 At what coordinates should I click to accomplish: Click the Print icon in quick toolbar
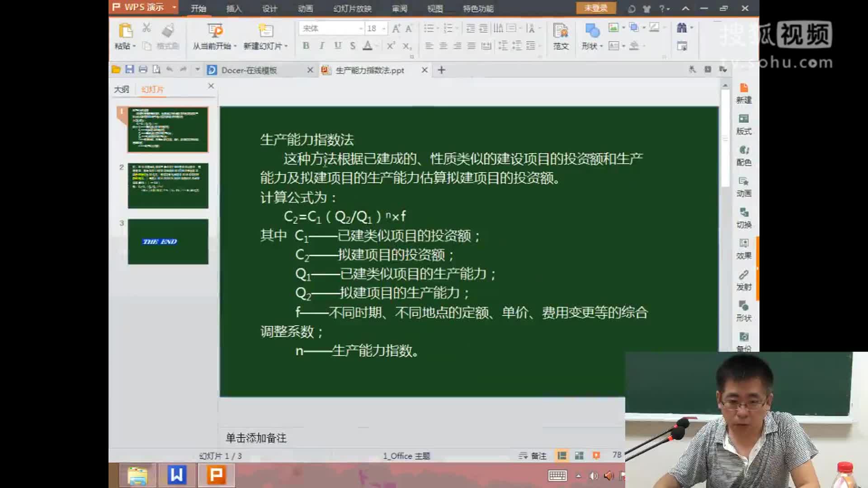coord(143,70)
